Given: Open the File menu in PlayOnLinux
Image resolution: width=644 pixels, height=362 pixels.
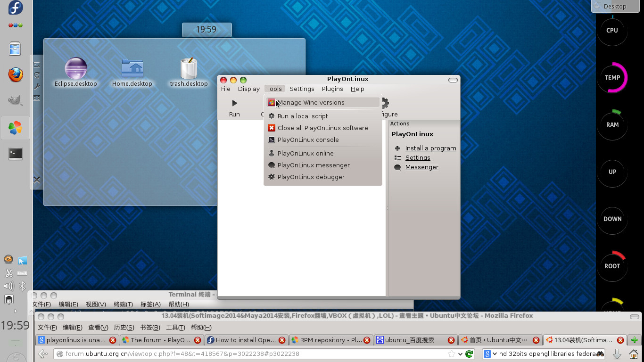Looking at the screenshot, I should (x=226, y=89).
